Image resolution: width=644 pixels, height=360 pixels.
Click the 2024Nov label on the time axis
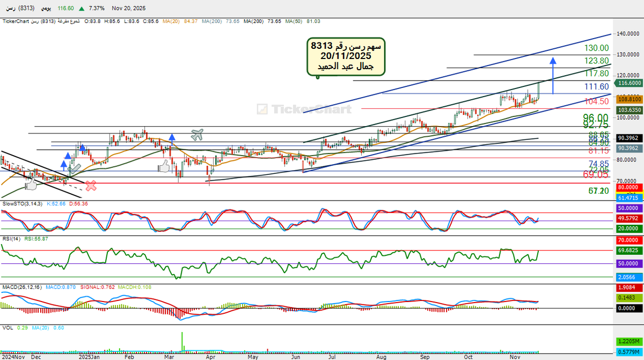[13, 356]
